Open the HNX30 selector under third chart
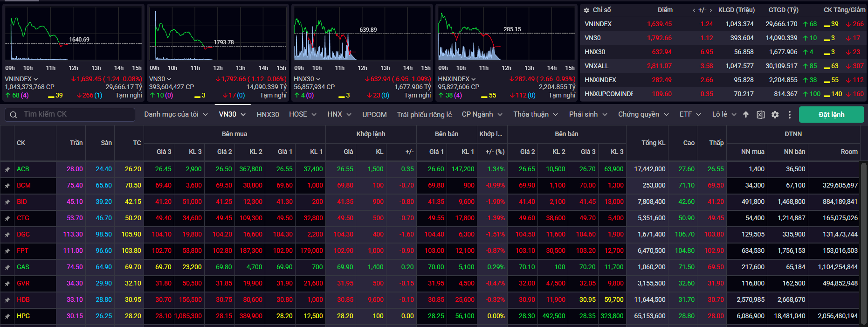Screen dimensions: 868x327 coord(307,79)
